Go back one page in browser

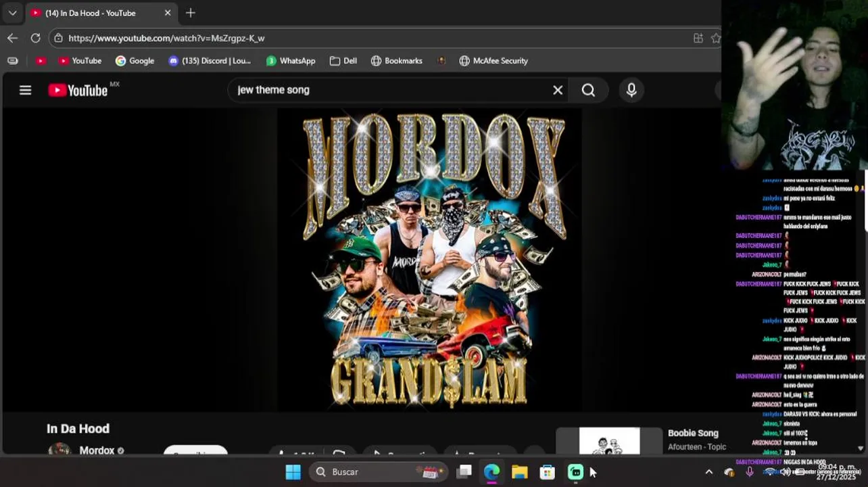[12, 38]
